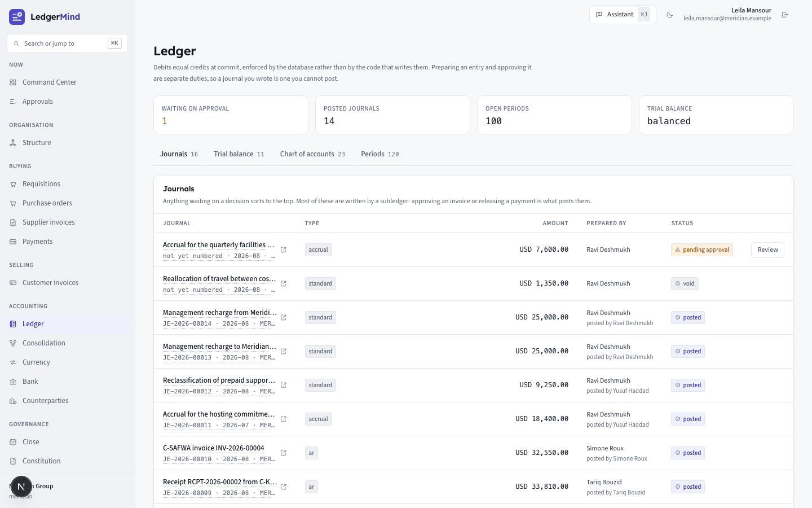Open Reclassification of prepaid support journal
Image resolution: width=812 pixels, height=508 pixels.
pyautogui.click(x=219, y=380)
